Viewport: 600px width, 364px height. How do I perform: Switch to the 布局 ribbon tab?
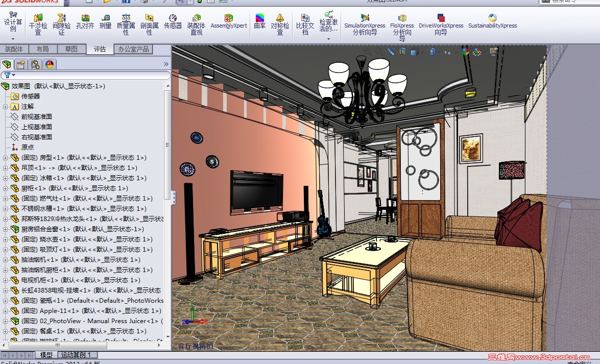(43, 49)
